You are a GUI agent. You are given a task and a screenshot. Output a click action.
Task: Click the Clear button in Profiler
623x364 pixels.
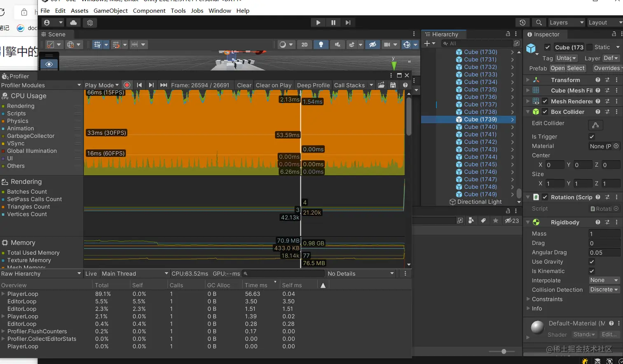click(244, 85)
